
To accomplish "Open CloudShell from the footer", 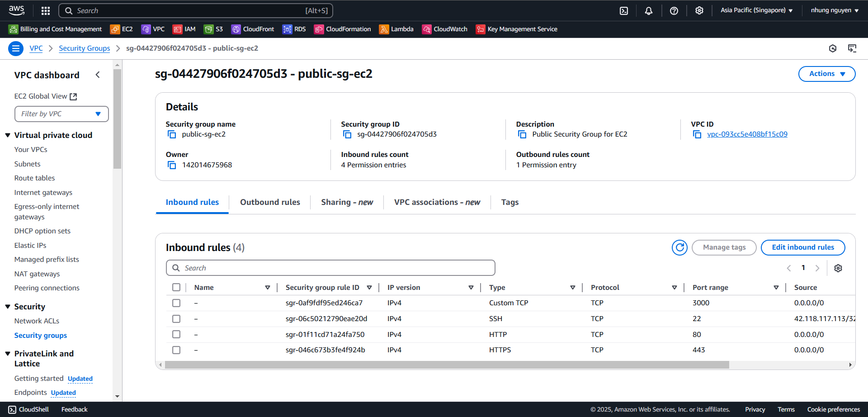I will click(28, 410).
